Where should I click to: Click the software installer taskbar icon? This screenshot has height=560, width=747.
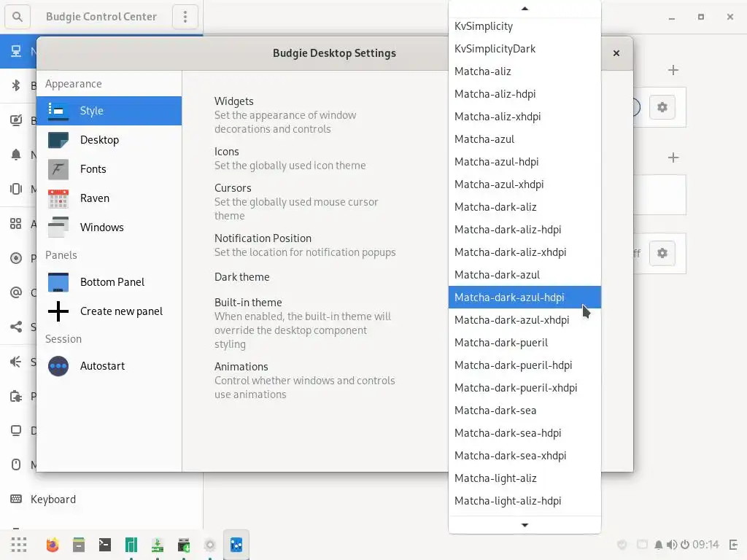click(158, 544)
